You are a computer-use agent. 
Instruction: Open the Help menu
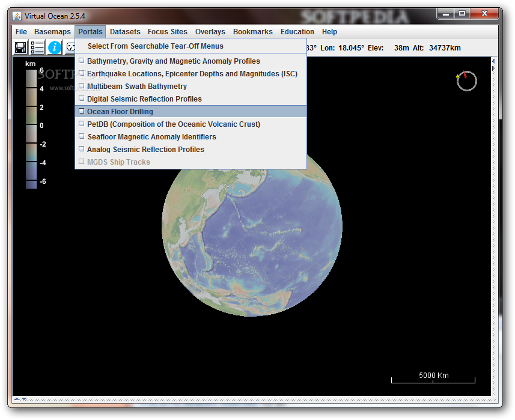(x=329, y=32)
